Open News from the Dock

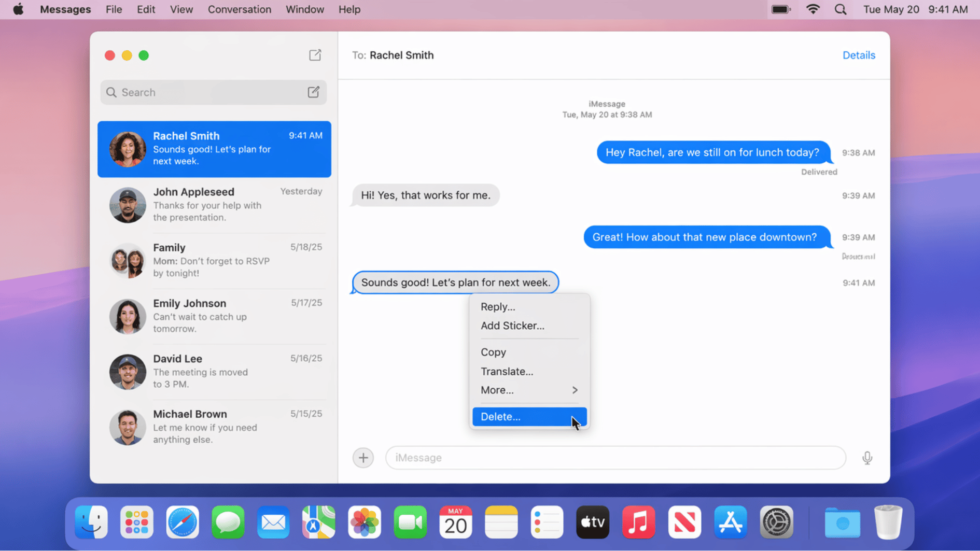pyautogui.click(x=684, y=522)
